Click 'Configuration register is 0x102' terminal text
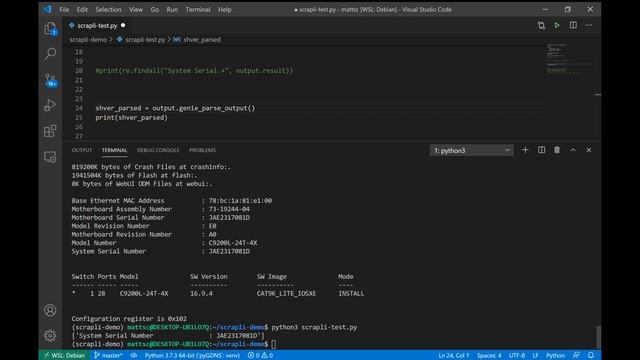The height and width of the screenshot is (360, 640). [x=129, y=319]
